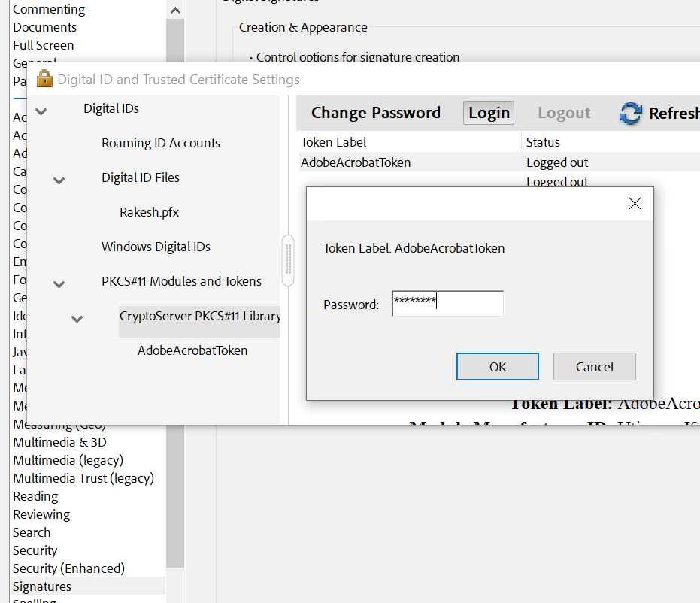This screenshot has width=700, height=603.
Task: Select AdobeAcrobatToken in the tree
Action: 192,350
